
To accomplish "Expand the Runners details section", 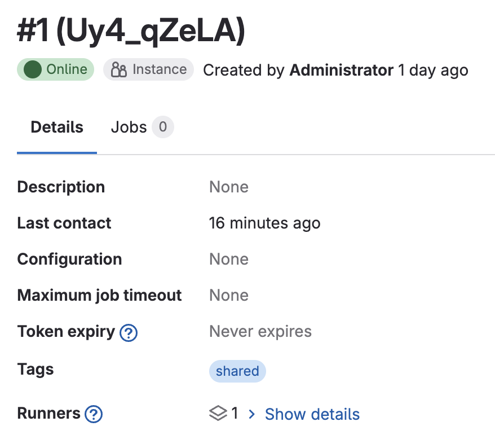I will coord(312,414).
